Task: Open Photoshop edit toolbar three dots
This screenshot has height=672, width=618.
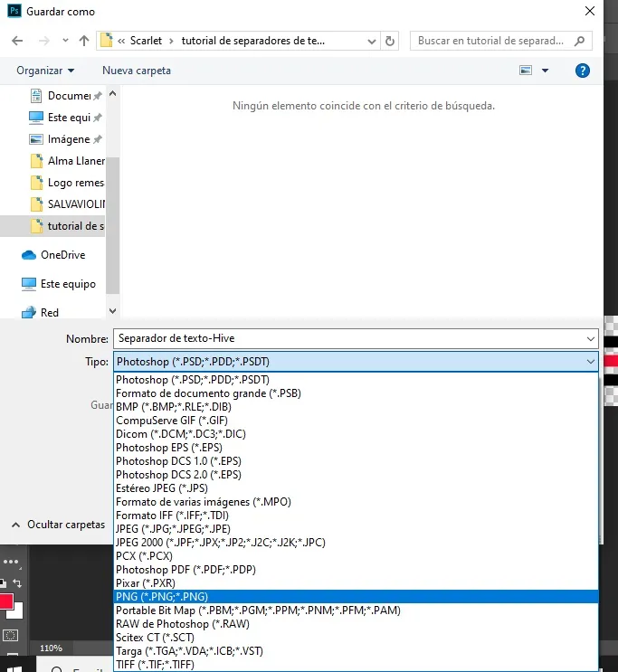Action: pos(11,562)
